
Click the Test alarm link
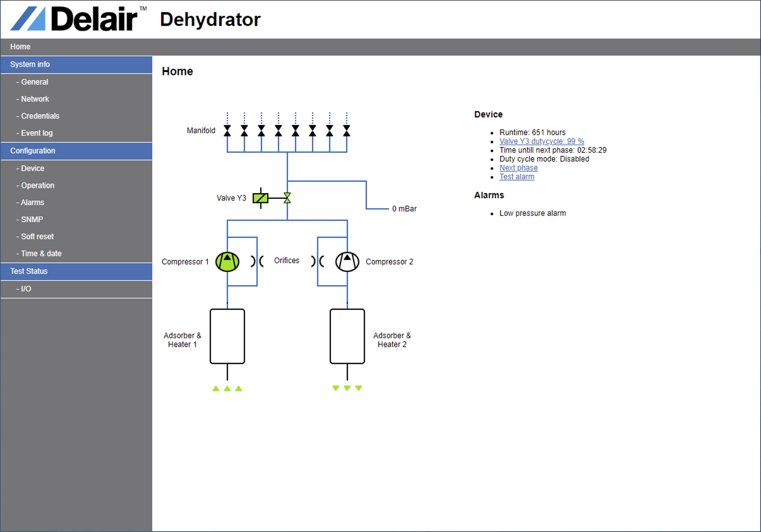point(517,177)
